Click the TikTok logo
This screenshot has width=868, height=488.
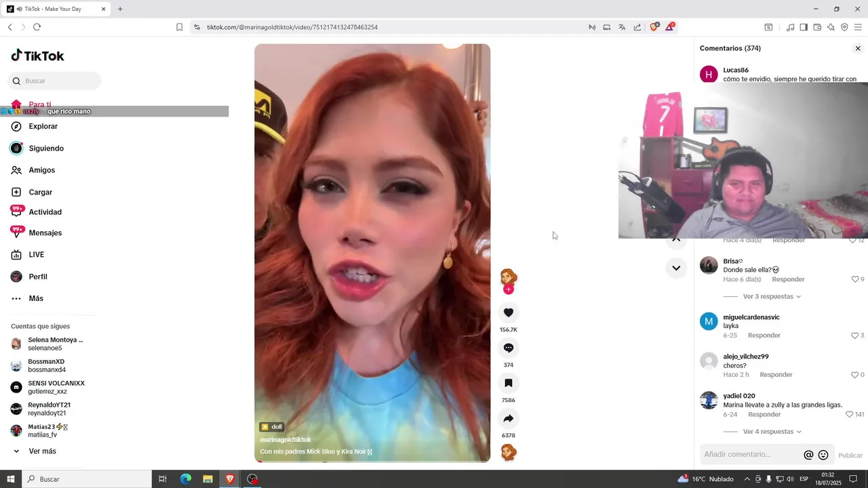pyautogui.click(x=38, y=56)
